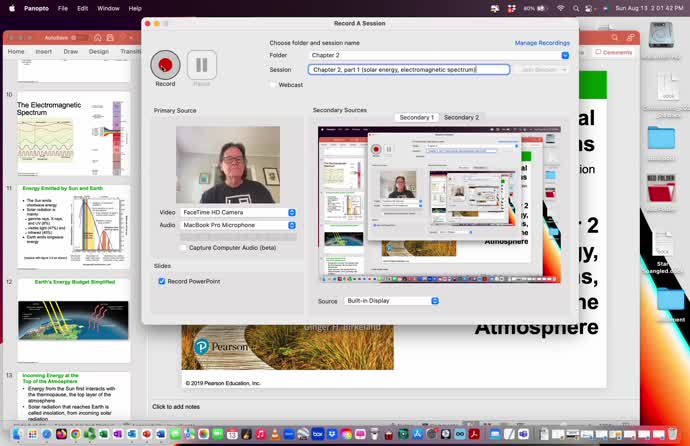Screen dimensions: 690x446
Task: Click the Pause recording button
Action: point(201,65)
